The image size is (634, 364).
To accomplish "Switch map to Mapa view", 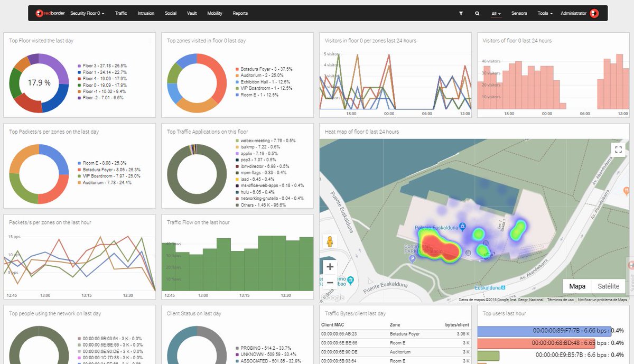I will 577,286.
